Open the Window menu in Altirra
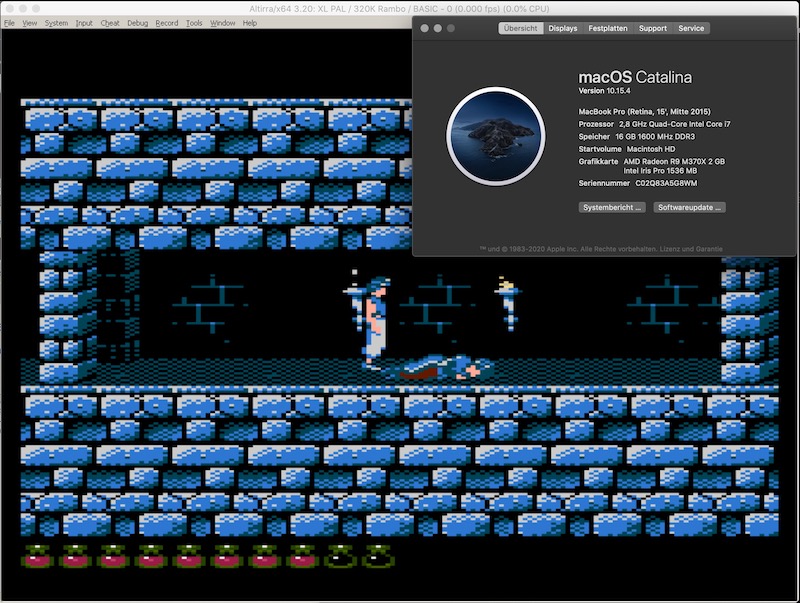Screen dimensions: 800x603 click(223, 23)
